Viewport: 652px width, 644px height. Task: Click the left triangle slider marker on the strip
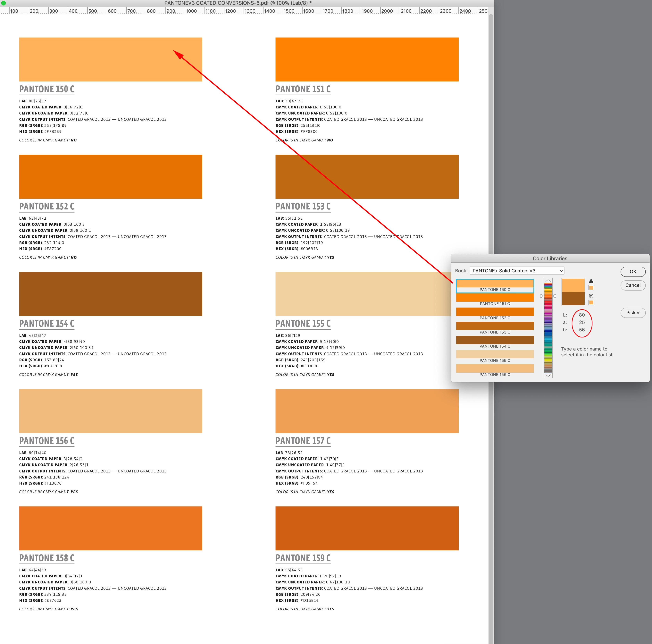tap(541, 296)
